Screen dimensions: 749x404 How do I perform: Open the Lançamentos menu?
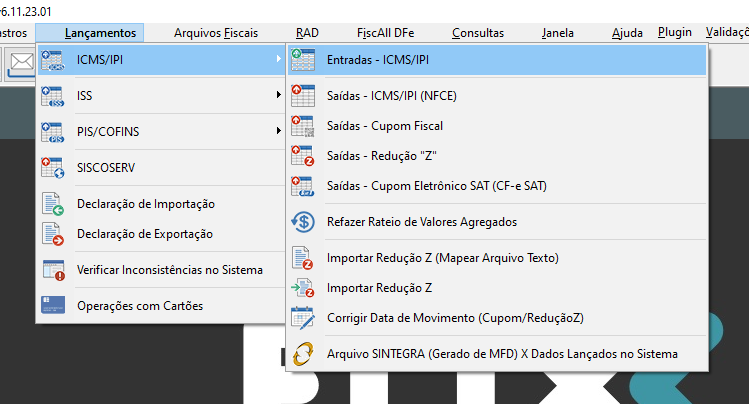[100, 33]
